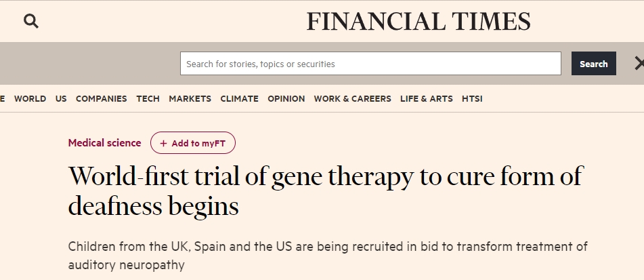Focus the stories, topics or securities search field
The image size is (644, 280).
(x=370, y=64)
